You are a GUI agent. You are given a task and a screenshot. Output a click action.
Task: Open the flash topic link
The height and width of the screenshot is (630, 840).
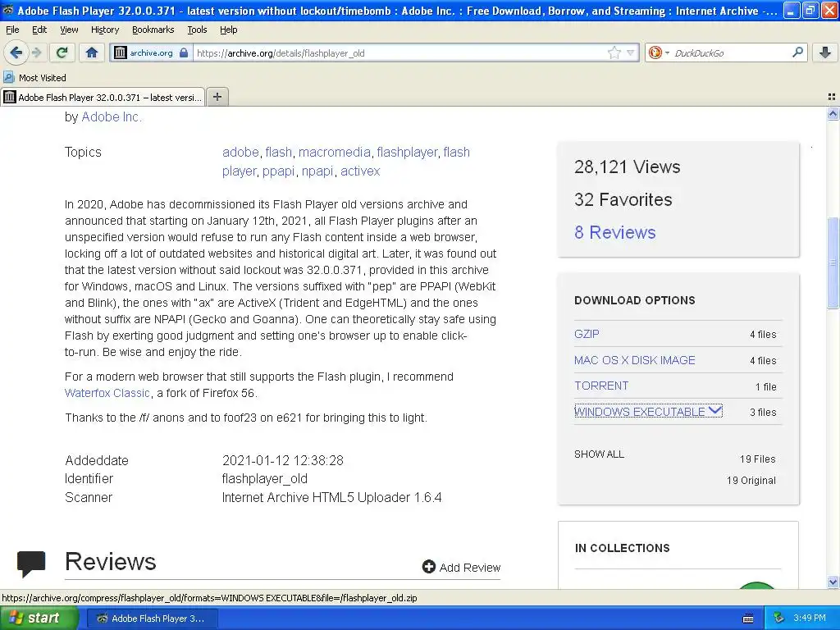[279, 152]
